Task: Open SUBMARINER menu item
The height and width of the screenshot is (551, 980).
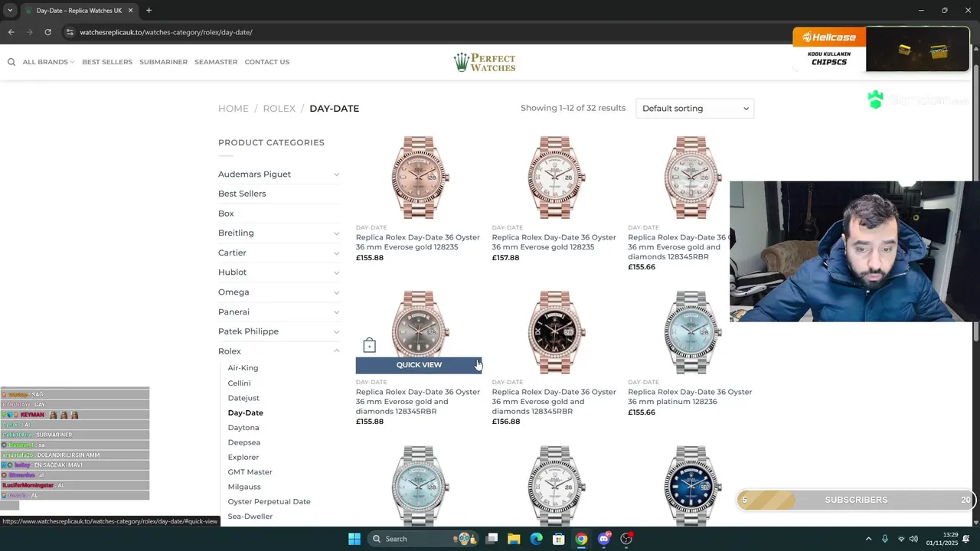Action: pos(163,62)
